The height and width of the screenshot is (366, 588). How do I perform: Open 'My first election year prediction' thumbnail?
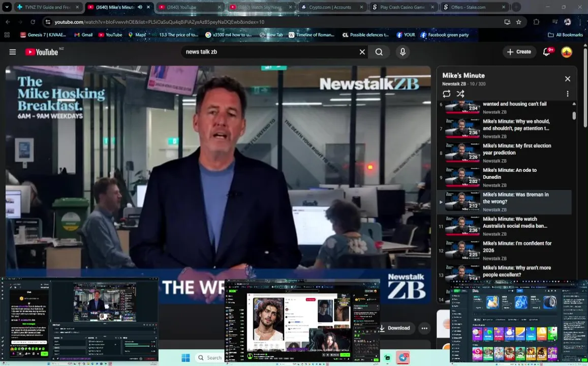click(x=462, y=153)
